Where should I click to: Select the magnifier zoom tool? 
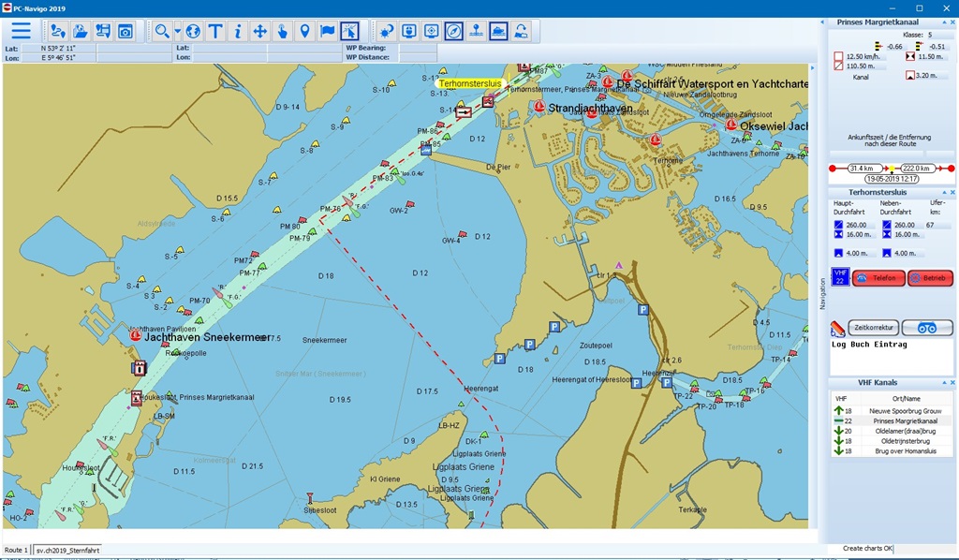(162, 31)
